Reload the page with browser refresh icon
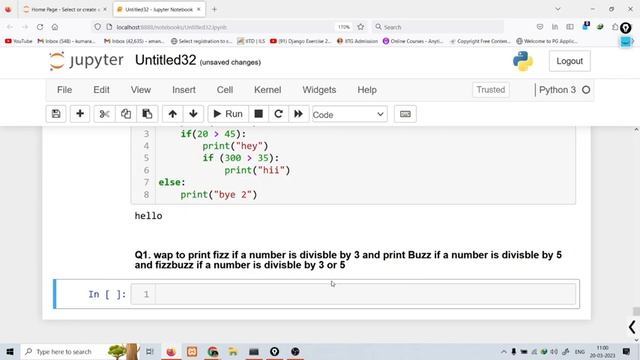Image resolution: width=640 pixels, height=360 pixels. point(40,27)
